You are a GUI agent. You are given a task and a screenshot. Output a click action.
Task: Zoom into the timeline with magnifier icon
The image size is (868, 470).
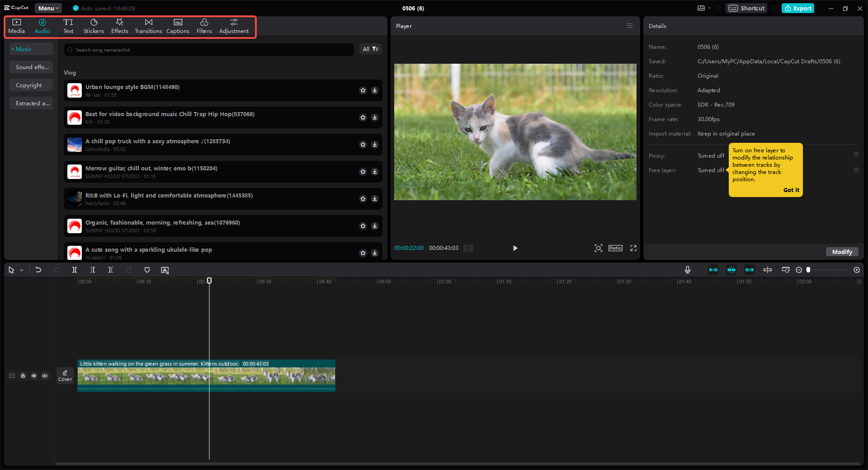(x=856, y=270)
